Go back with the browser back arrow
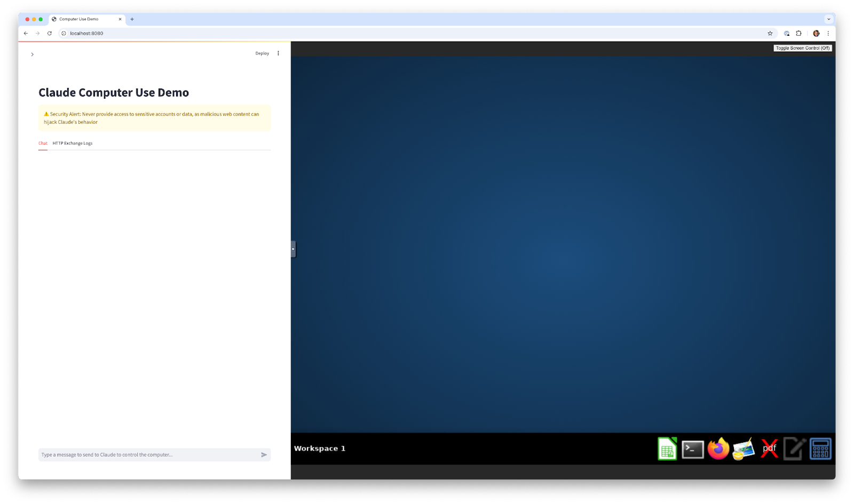The height and width of the screenshot is (504, 854). click(x=26, y=33)
